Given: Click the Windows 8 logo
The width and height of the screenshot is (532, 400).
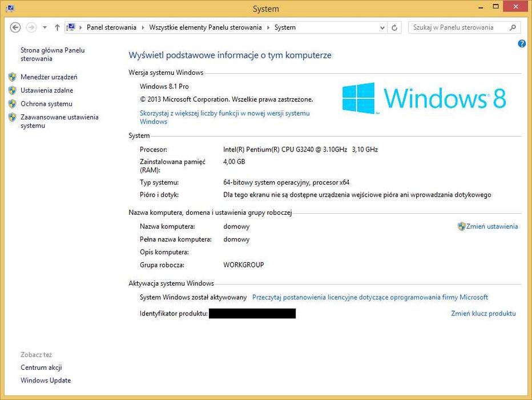Looking at the screenshot, I should (x=424, y=98).
